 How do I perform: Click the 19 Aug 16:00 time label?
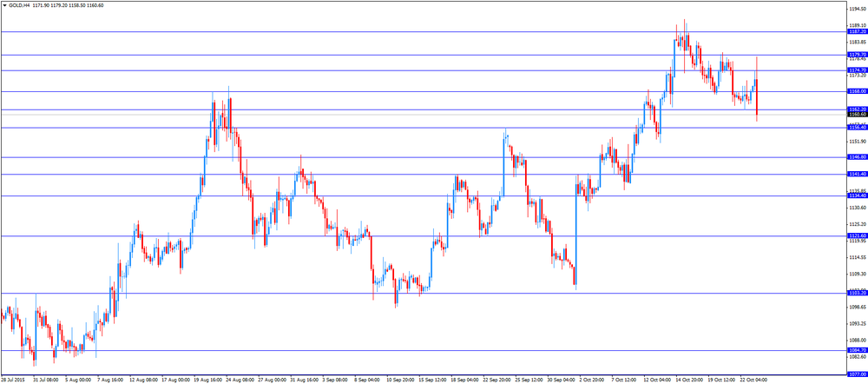pyautogui.click(x=208, y=381)
